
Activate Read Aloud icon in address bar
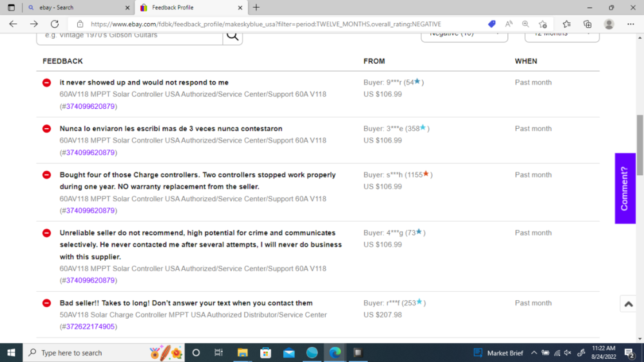pyautogui.click(x=509, y=24)
